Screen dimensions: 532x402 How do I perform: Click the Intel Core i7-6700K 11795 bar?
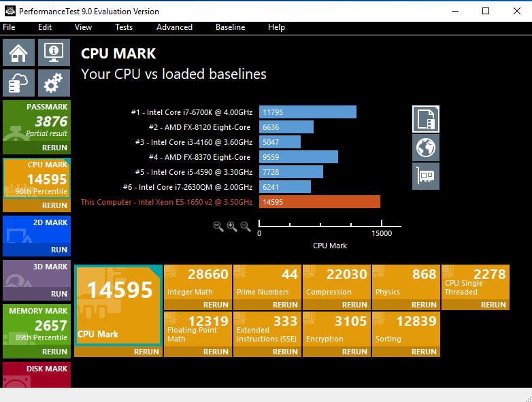[307, 112]
